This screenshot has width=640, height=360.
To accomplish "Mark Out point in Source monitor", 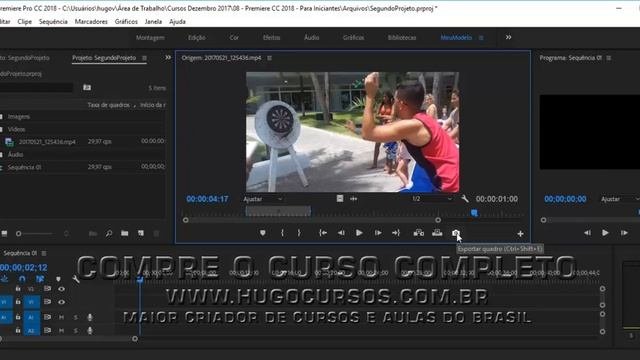I will (x=299, y=233).
